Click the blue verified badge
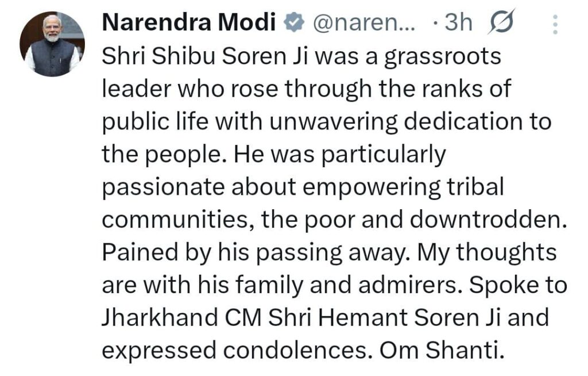Screen dimensions: 588x376 (294, 24)
